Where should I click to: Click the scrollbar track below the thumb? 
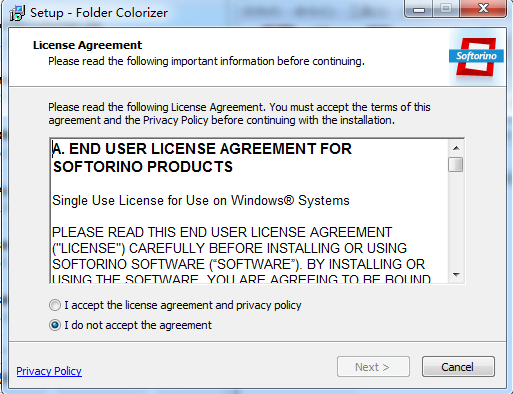456,219
